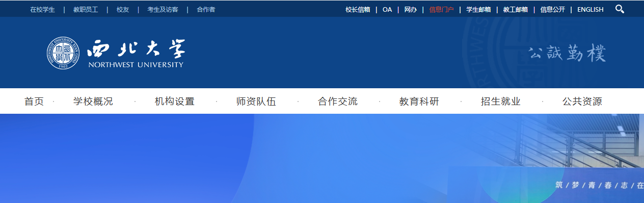The width and height of the screenshot is (644, 203).
Task: Switch site to ENGLISH
Action: coord(591,10)
